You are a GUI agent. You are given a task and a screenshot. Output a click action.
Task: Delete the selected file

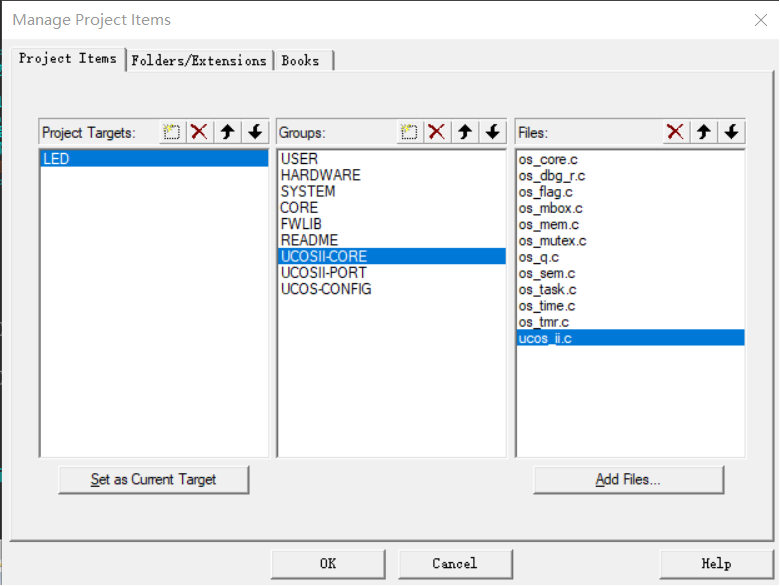point(676,132)
